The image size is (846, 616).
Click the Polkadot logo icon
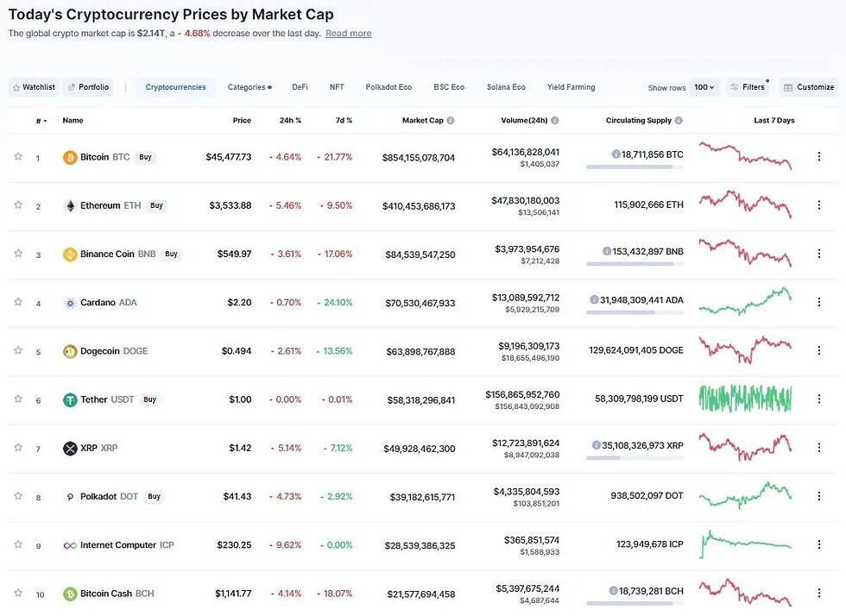click(70, 497)
